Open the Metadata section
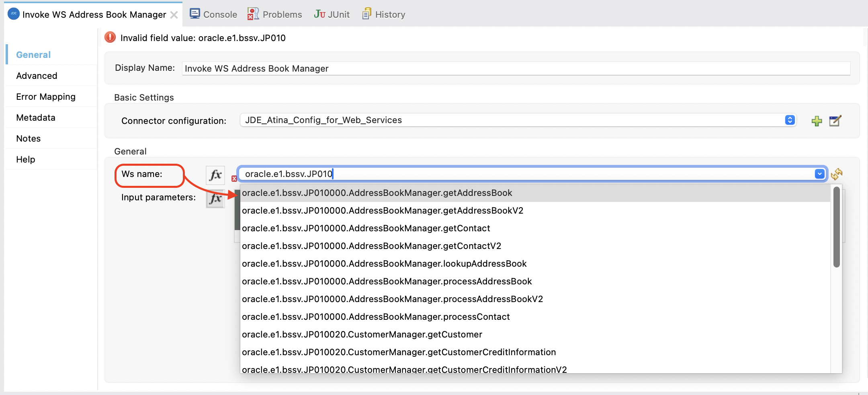Image resolution: width=868 pixels, height=395 pixels. pos(36,117)
